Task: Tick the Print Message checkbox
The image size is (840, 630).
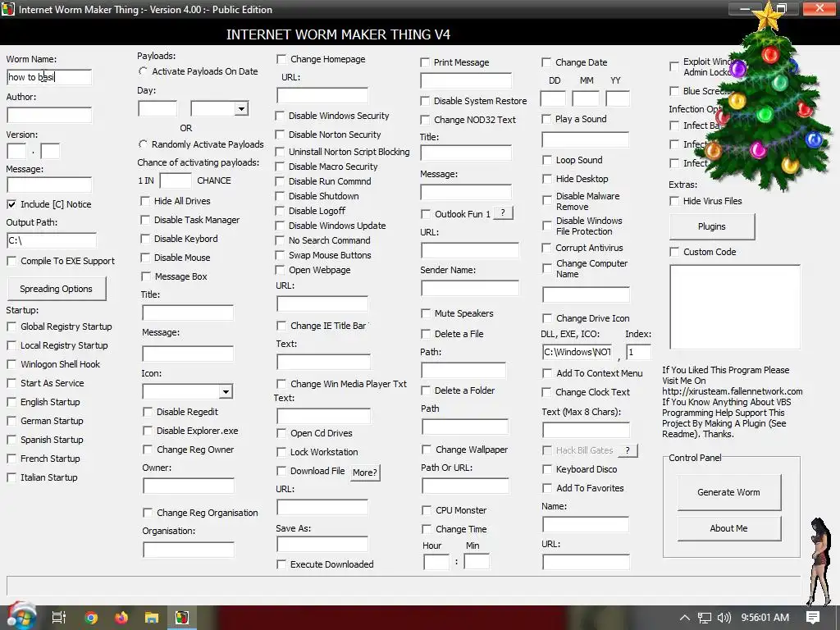Action: [425, 62]
